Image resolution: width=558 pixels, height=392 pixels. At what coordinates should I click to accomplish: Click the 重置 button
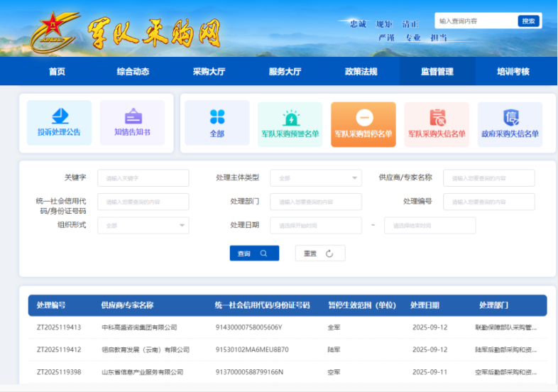tap(320, 253)
